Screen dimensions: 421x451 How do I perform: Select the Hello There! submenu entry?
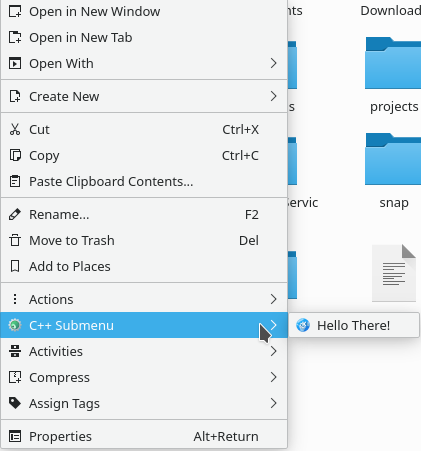pos(354,325)
